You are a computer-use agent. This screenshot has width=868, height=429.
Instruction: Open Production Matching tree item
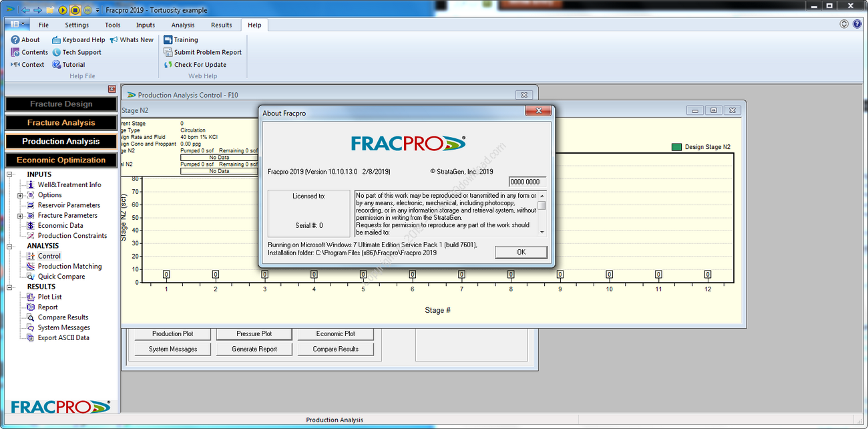pos(69,266)
